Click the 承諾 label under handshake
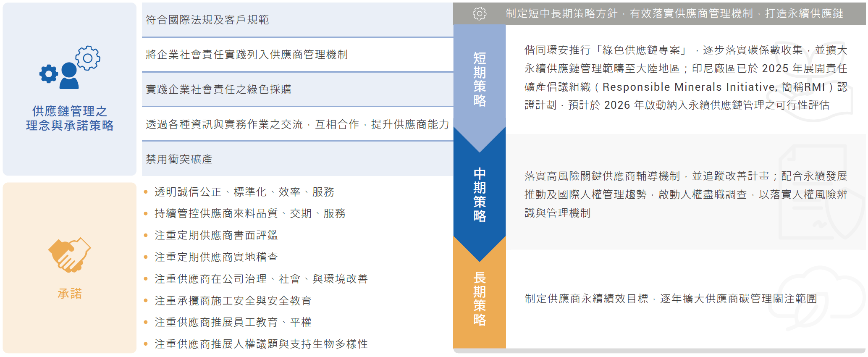868x357 pixels. (70, 294)
